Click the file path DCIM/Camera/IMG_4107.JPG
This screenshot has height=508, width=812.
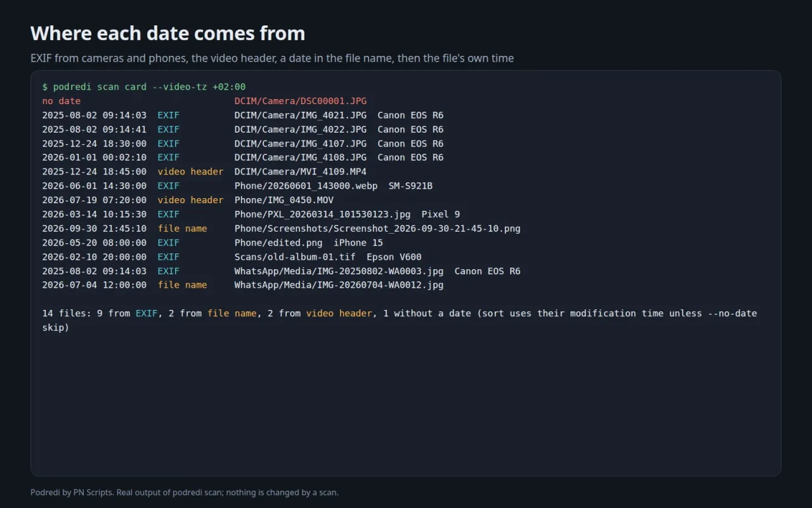(301, 144)
